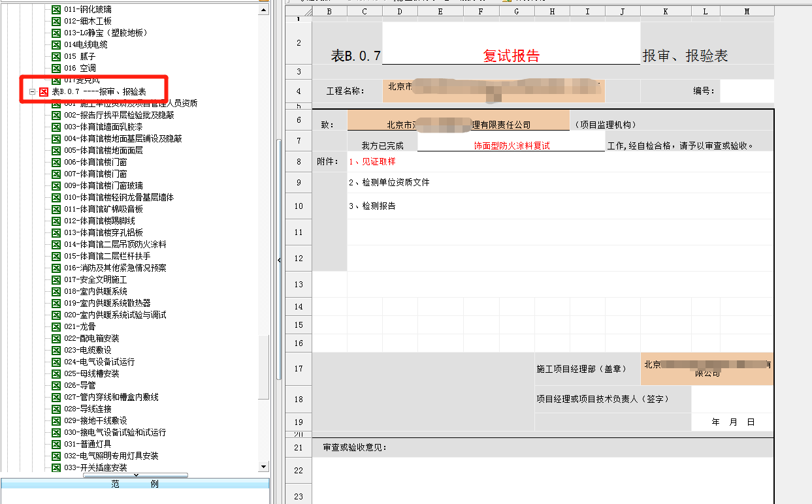Click the 范例 panel header
This screenshot has height=504, width=812.
(x=135, y=484)
